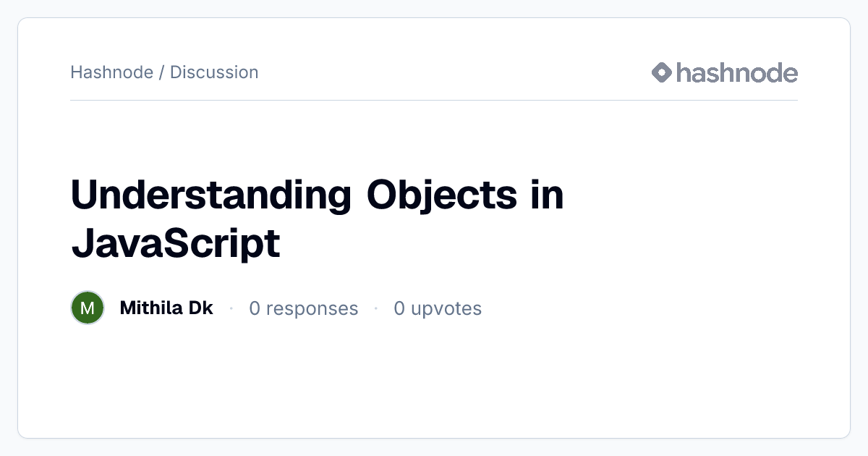Click the horizontal divider line under the header

[x=434, y=100]
